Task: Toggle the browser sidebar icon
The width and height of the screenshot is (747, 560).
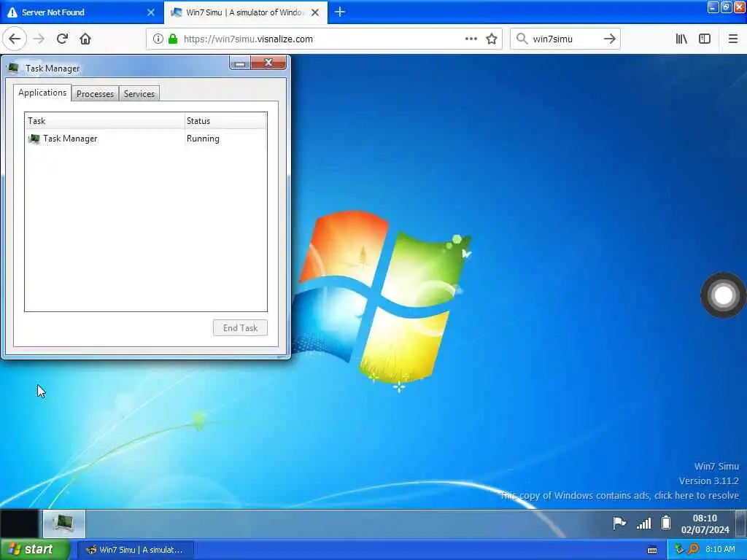Action: click(x=705, y=39)
